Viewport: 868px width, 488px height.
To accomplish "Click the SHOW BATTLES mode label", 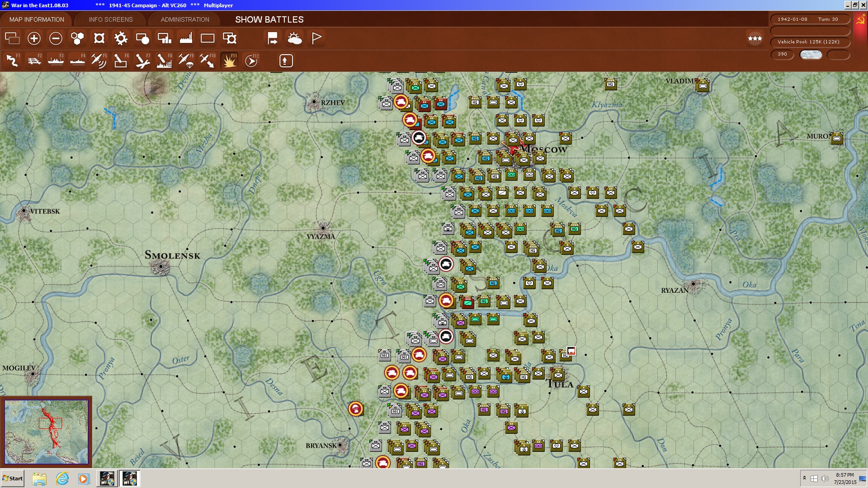I will [269, 19].
